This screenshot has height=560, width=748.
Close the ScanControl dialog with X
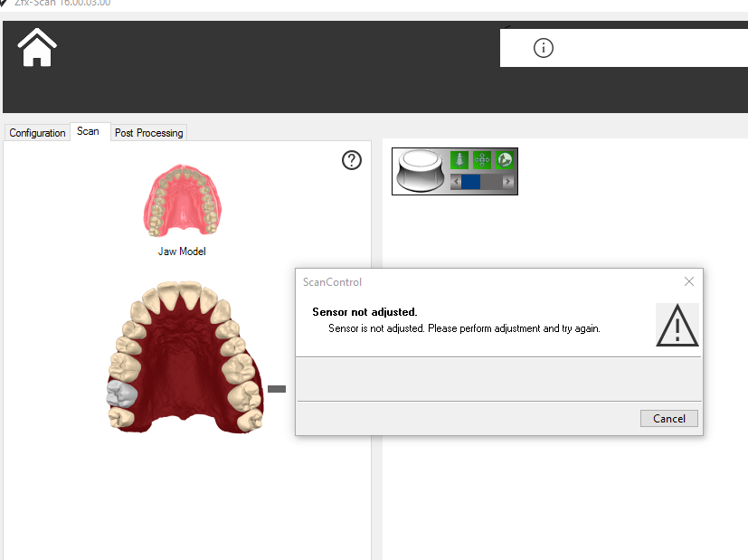click(689, 281)
